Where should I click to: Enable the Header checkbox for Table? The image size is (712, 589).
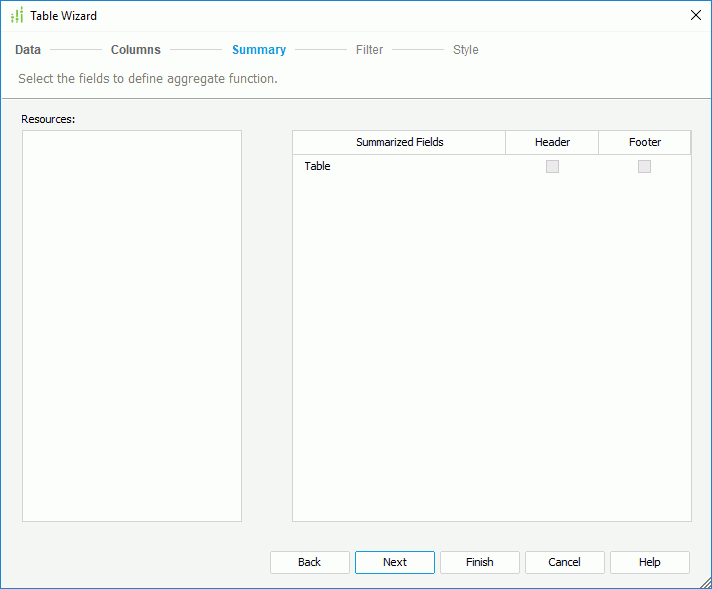(x=552, y=167)
